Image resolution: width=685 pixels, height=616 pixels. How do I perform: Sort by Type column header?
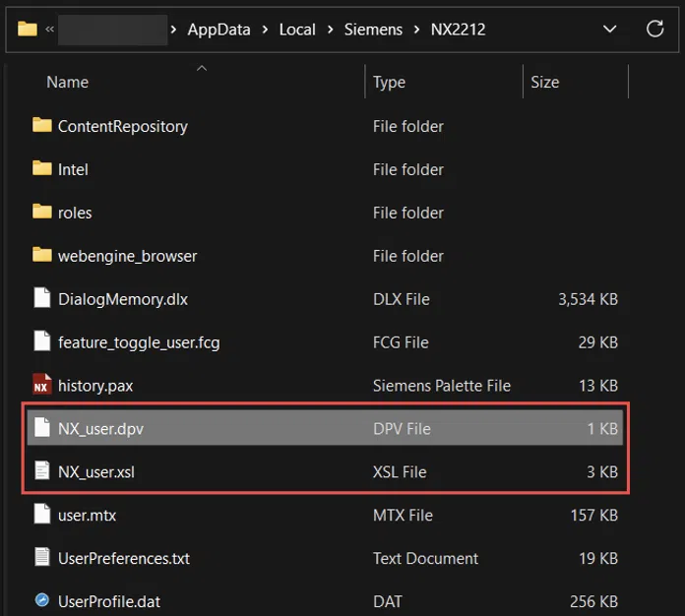pos(389,82)
